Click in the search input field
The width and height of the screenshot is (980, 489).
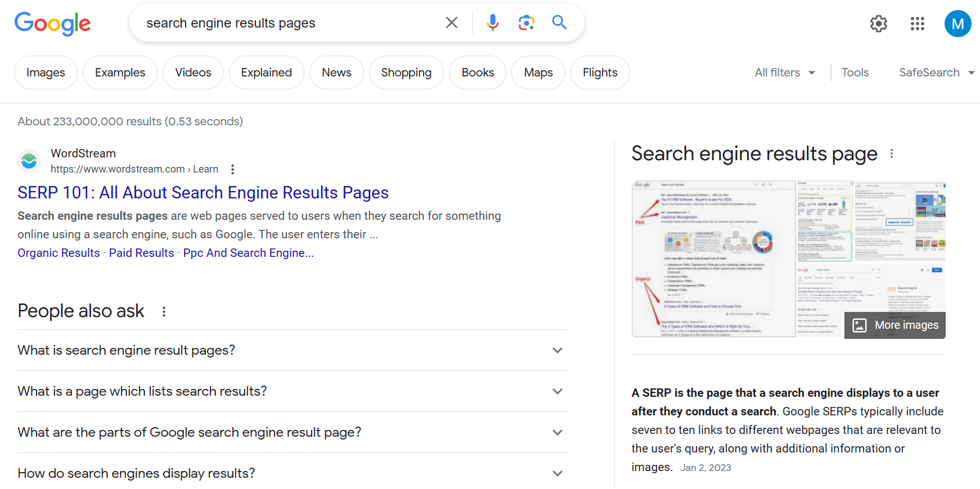coord(287,23)
